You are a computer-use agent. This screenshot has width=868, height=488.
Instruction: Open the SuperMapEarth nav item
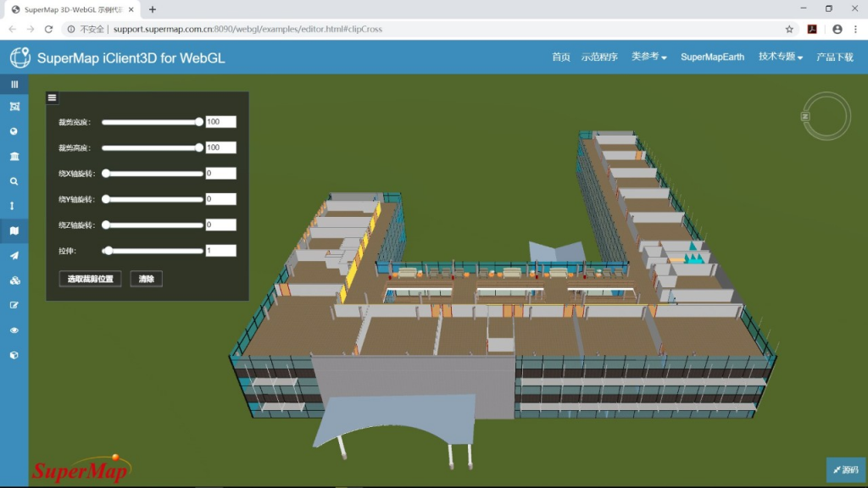click(x=712, y=57)
